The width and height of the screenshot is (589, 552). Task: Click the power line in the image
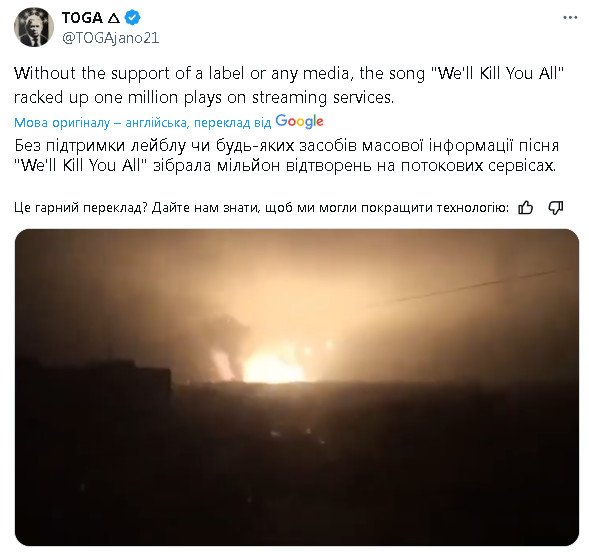[x=473, y=287]
